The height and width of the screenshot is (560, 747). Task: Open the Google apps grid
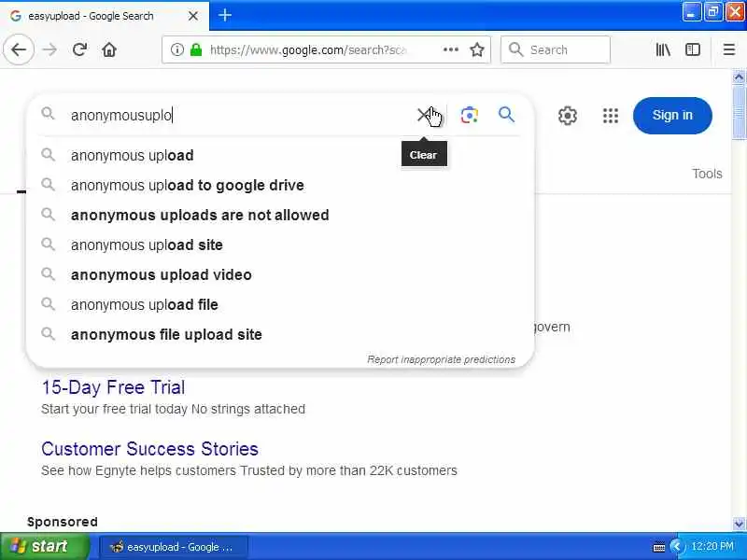[611, 116]
